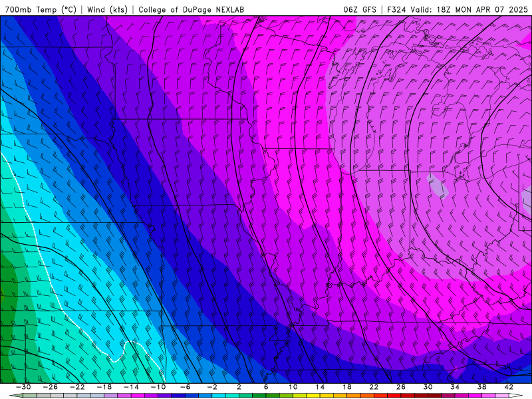Click the "Wind (kts)" header label
Viewport: 532px width, 399px height.
click(x=107, y=9)
